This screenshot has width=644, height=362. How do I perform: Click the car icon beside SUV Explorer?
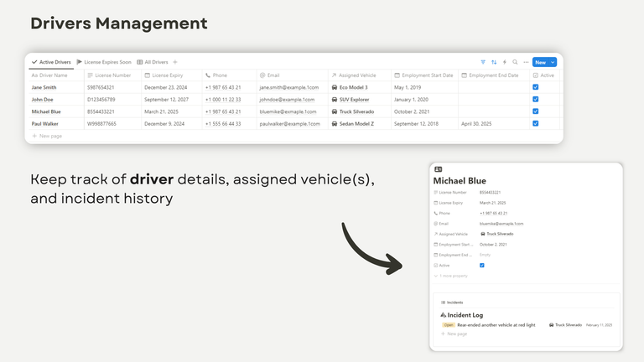(x=335, y=100)
